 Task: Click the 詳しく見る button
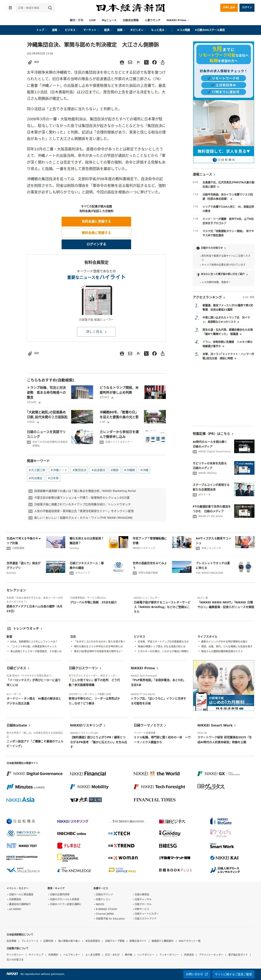(96, 332)
